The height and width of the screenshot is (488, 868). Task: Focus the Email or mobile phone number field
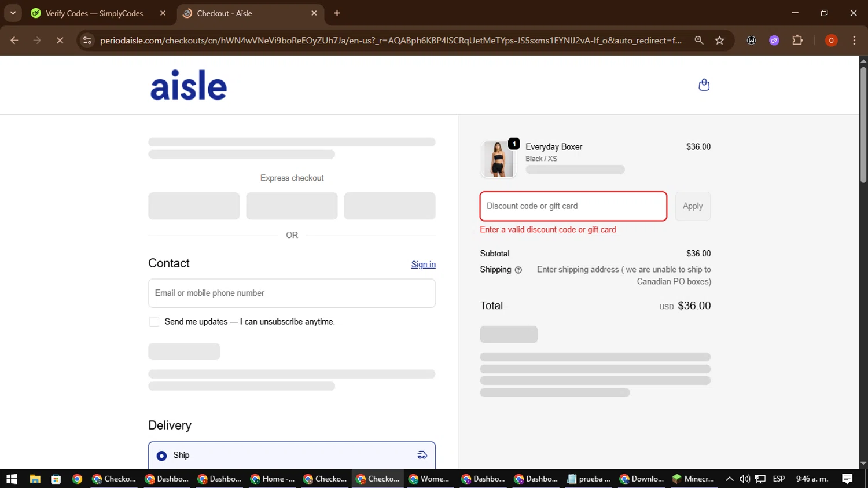tap(292, 293)
